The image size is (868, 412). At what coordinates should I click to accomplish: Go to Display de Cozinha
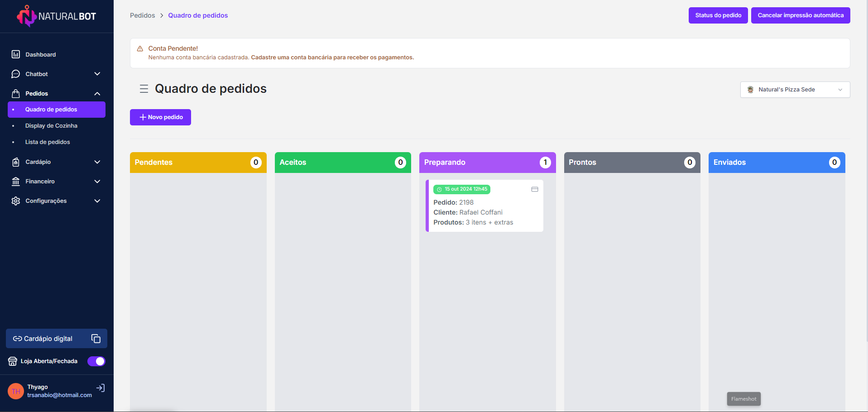click(51, 126)
